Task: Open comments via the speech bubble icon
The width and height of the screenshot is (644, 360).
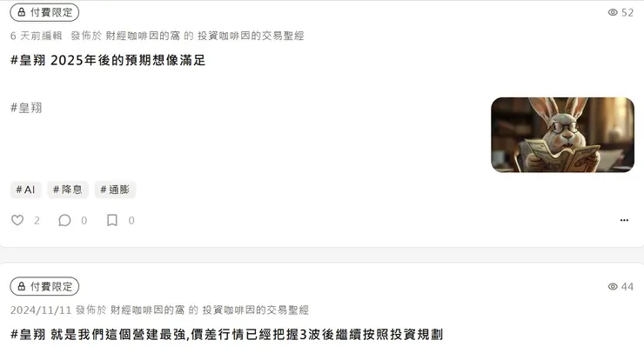Action: point(64,220)
